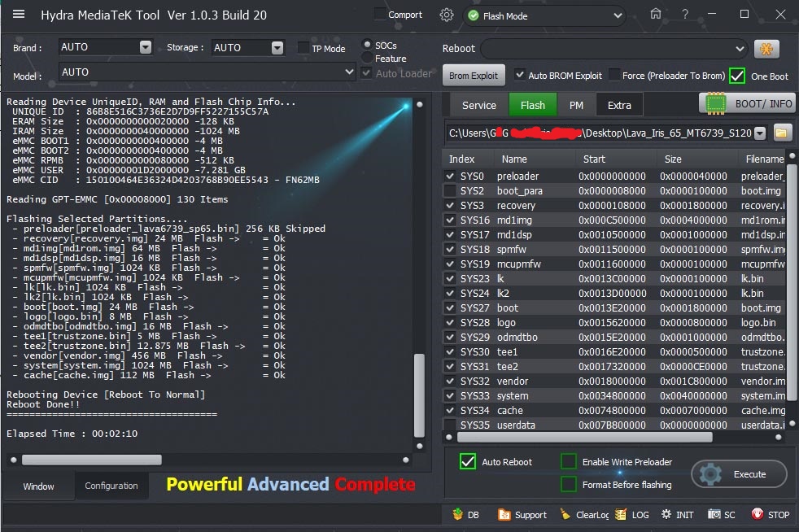Screen dimensions: 799x532
Task: Enable Write Preloader checkbox
Action: click(569, 461)
